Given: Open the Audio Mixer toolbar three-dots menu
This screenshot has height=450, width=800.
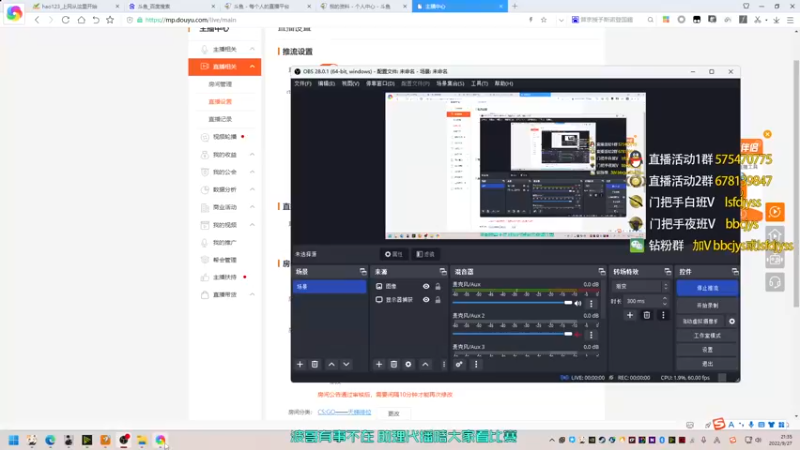Looking at the screenshot, I should (x=476, y=364).
